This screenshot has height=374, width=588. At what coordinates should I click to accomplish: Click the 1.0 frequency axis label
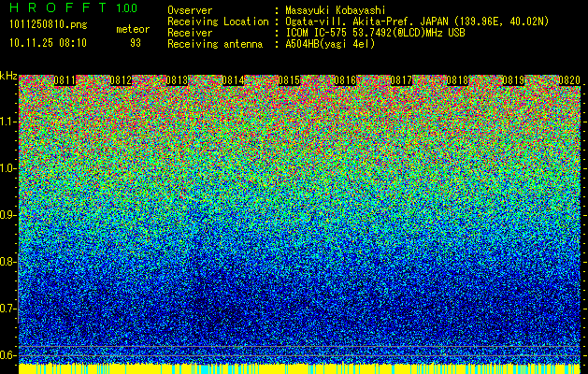[x=8, y=168]
